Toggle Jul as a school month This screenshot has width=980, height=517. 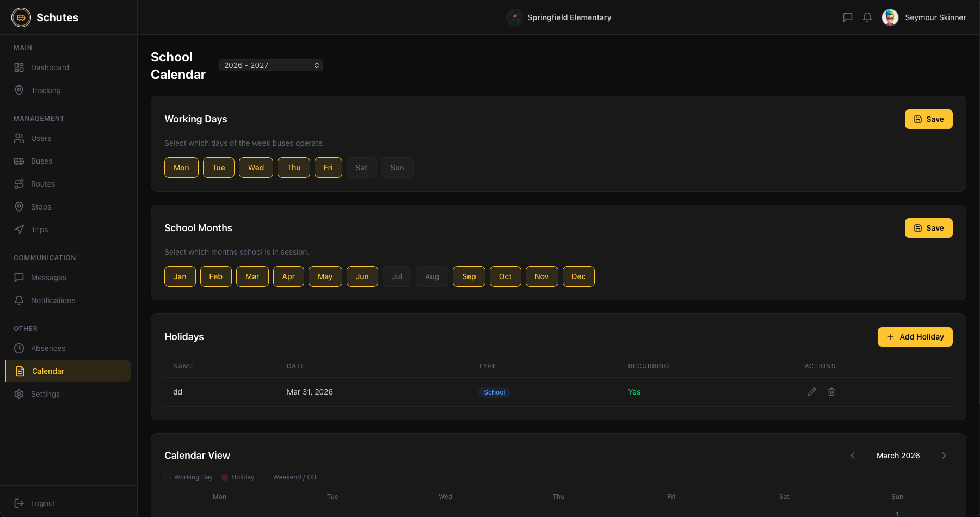[397, 276]
